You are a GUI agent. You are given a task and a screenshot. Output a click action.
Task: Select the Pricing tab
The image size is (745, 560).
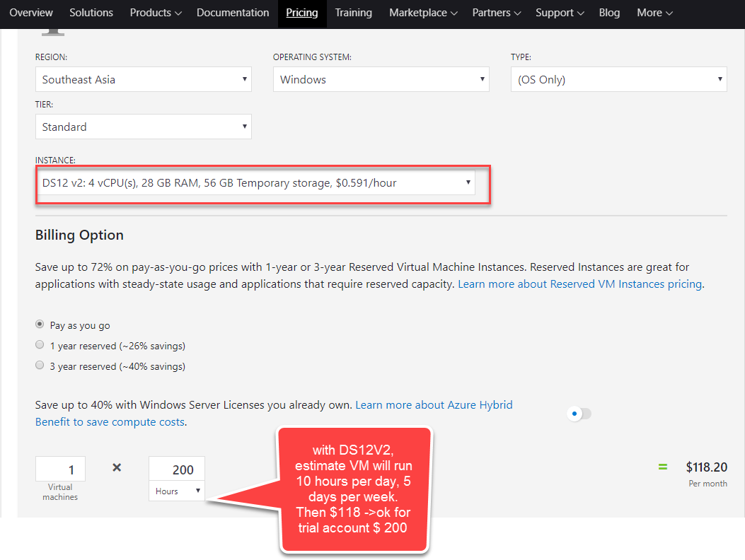click(x=302, y=13)
